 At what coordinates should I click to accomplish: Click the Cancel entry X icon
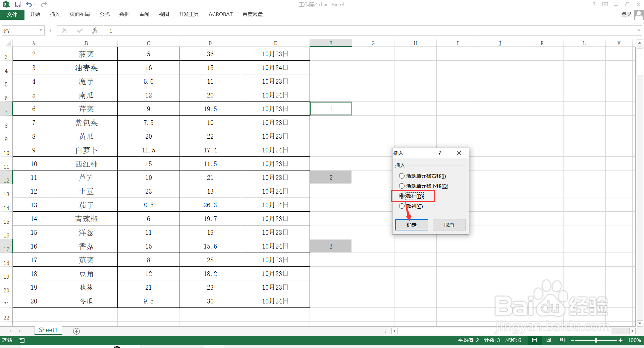tap(65, 30)
